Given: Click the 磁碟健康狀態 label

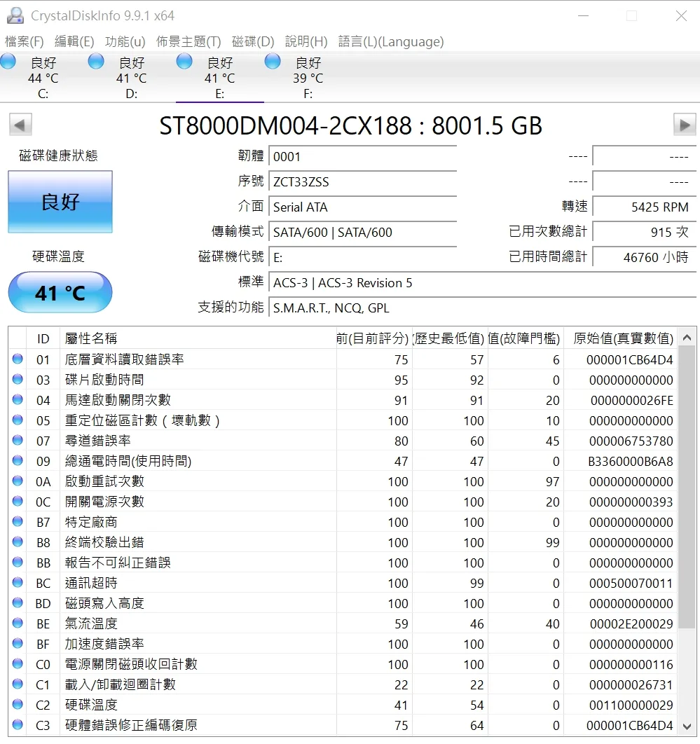Looking at the screenshot, I should pyautogui.click(x=58, y=155).
